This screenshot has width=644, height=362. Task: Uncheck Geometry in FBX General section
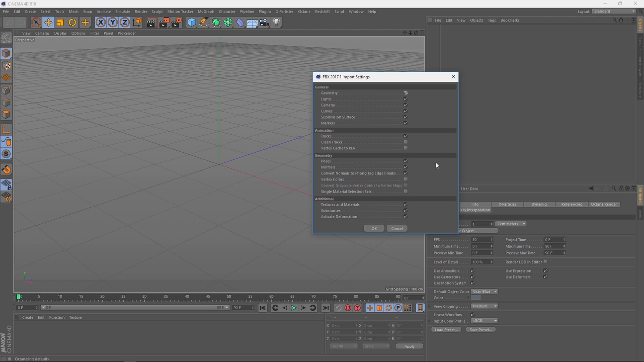(406, 93)
